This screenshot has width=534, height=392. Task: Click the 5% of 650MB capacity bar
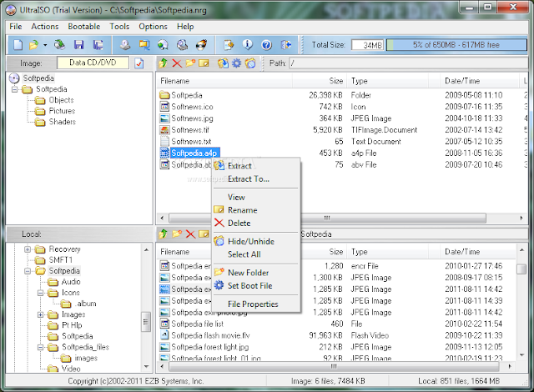pyautogui.click(x=456, y=45)
